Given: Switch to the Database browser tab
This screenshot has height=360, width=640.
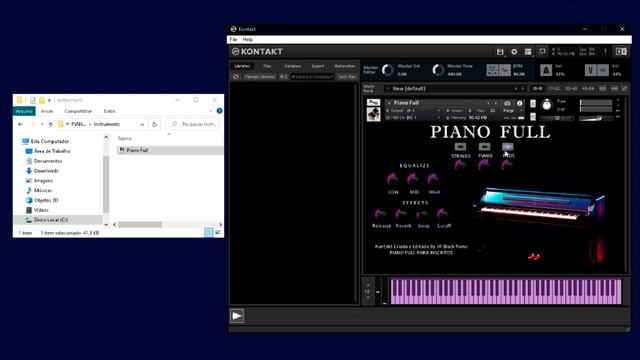Looking at the screenshot, I should (292, 66).
